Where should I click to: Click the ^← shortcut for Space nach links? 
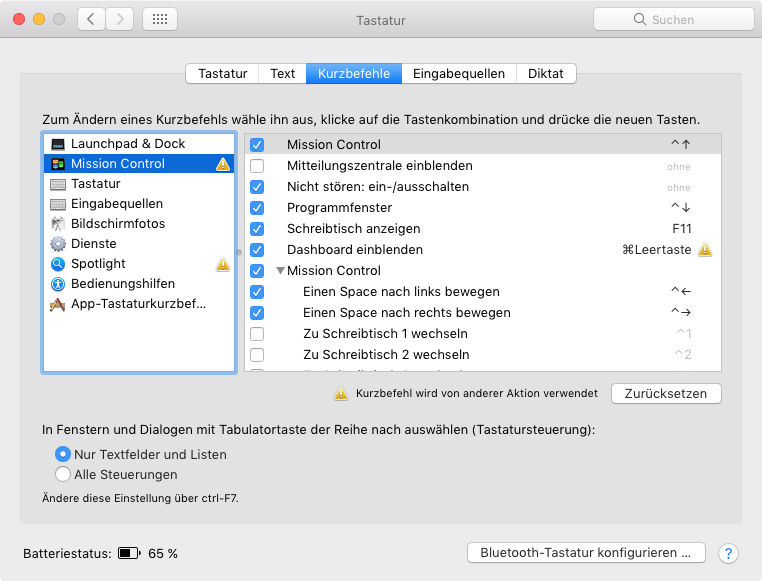point(681,291)
